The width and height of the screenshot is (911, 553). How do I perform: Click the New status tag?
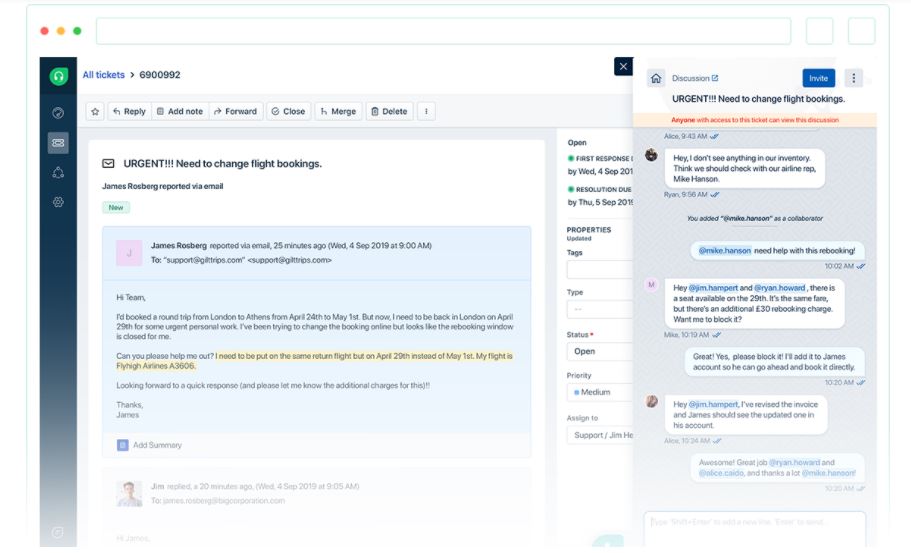tap(116, 207)
